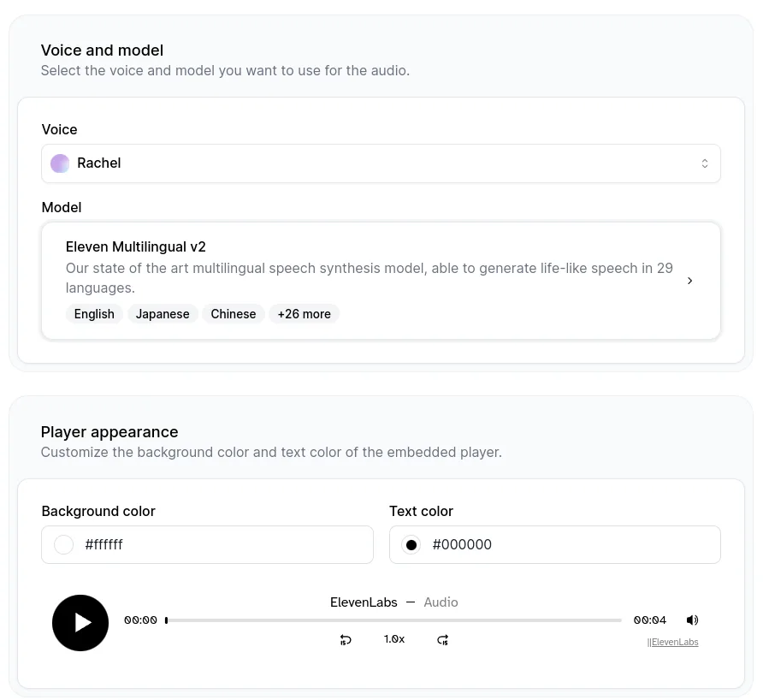The height and width of the screenshot is (700, 763).
Task: Click the Audio title label
Action: [441, 602]
